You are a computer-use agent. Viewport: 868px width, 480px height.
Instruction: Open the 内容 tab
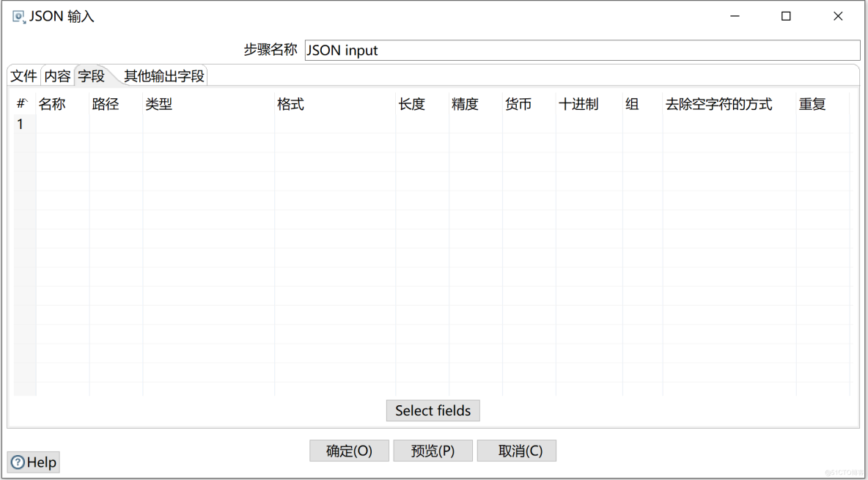tap(58, 76)
